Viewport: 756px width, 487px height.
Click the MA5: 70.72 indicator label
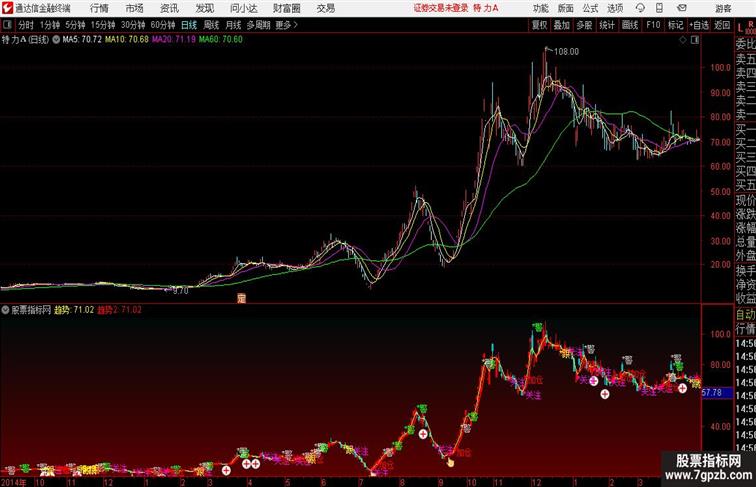[x=82, y=40]
